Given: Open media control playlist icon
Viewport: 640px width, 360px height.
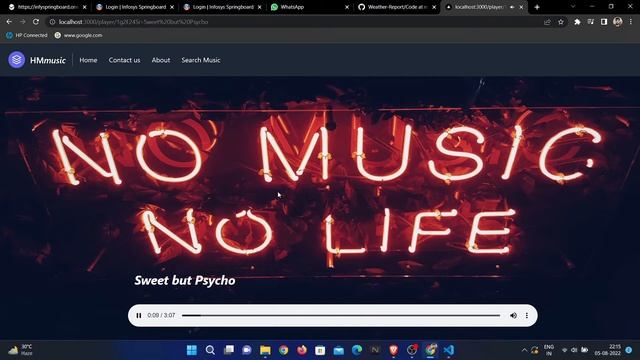Looking at the screenshot, I should point(591,22).
